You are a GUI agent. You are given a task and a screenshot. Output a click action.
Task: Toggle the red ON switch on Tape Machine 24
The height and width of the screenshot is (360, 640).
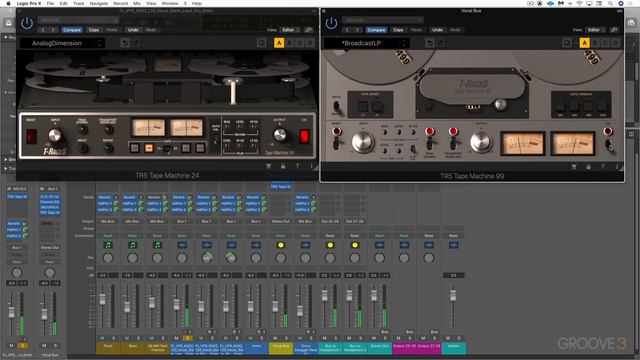[304, 136]
